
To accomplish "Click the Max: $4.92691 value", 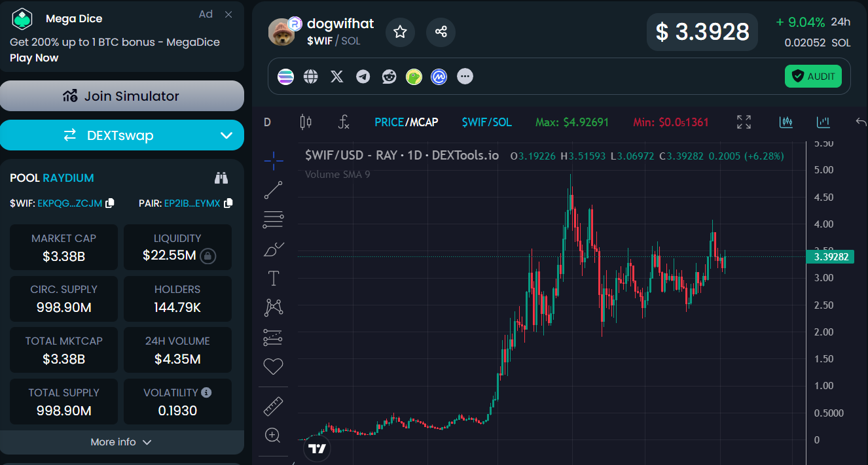I will click(572, 122).
